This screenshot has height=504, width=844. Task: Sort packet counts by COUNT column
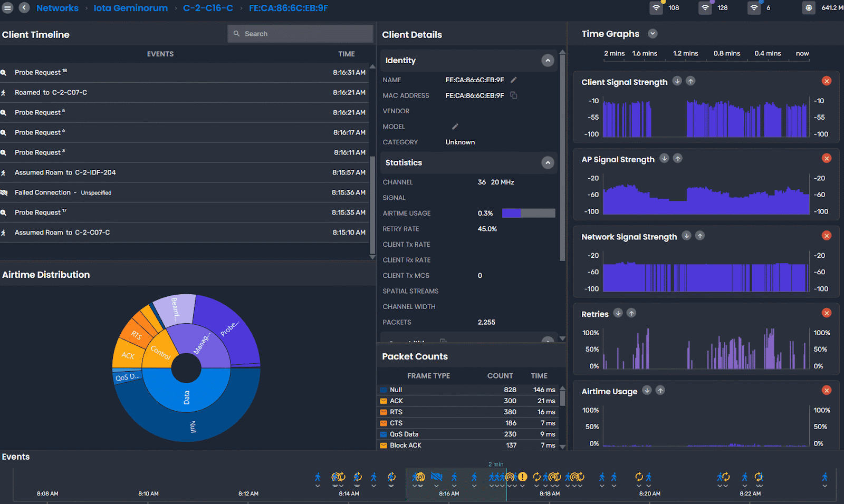pyautogui.click(x=500, y=376)
